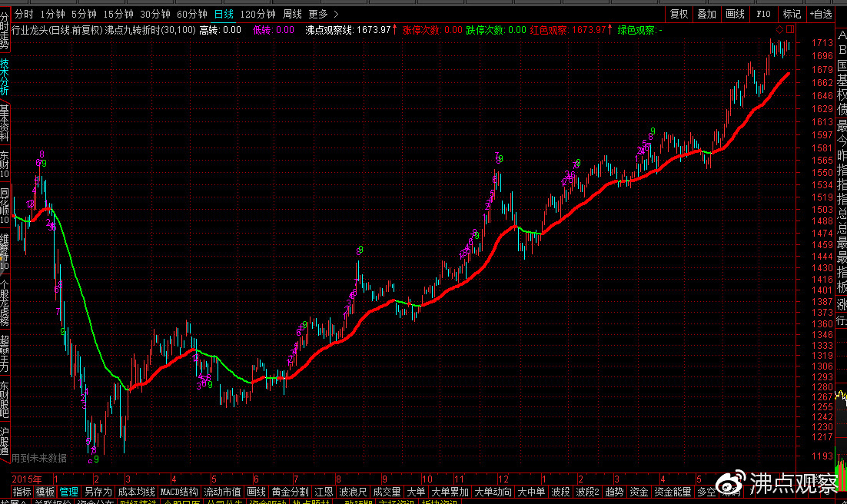
Task: Select the 资金能量 indicator
Action: coord(673,492)
